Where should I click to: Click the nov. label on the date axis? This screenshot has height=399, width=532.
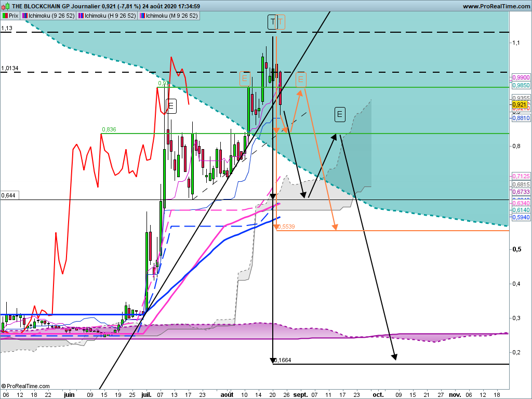pyautogui.click(x=455, y=395)
